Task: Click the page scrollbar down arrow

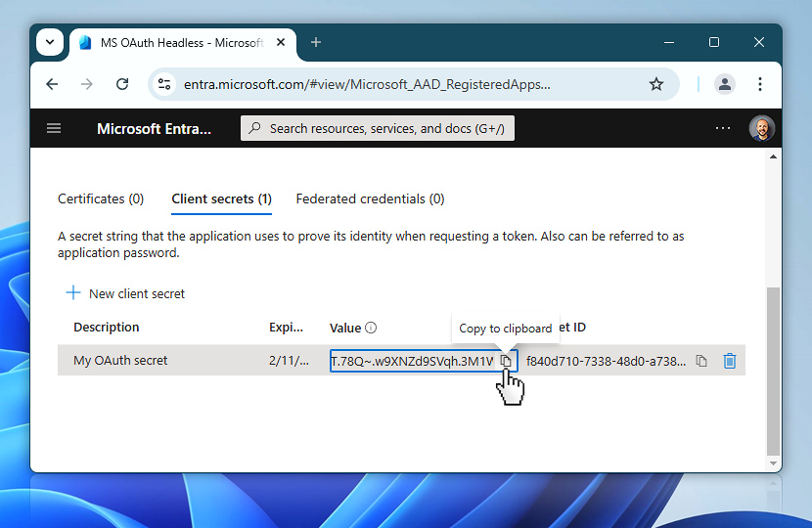Action: pyautogui.click(x=773, y=463)
